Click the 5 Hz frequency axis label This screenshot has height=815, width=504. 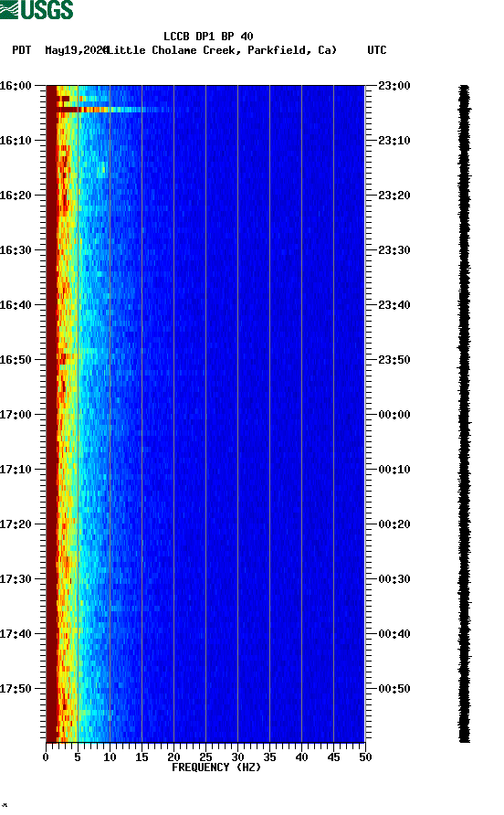point(78,757)
